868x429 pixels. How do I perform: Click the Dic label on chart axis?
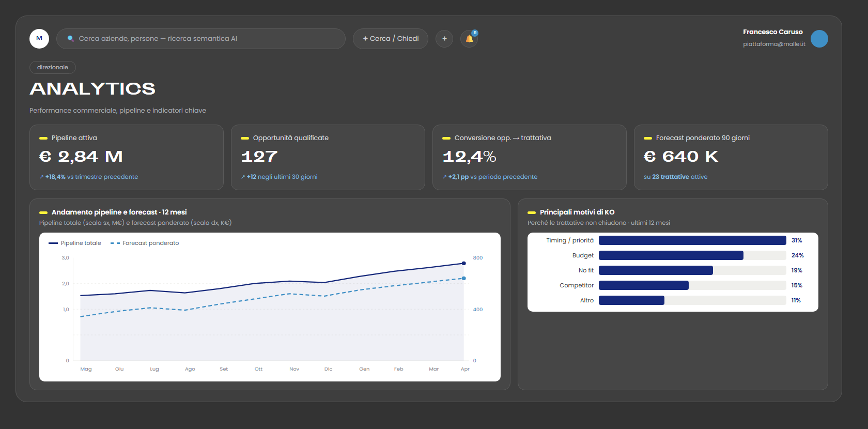click(329, 369)
